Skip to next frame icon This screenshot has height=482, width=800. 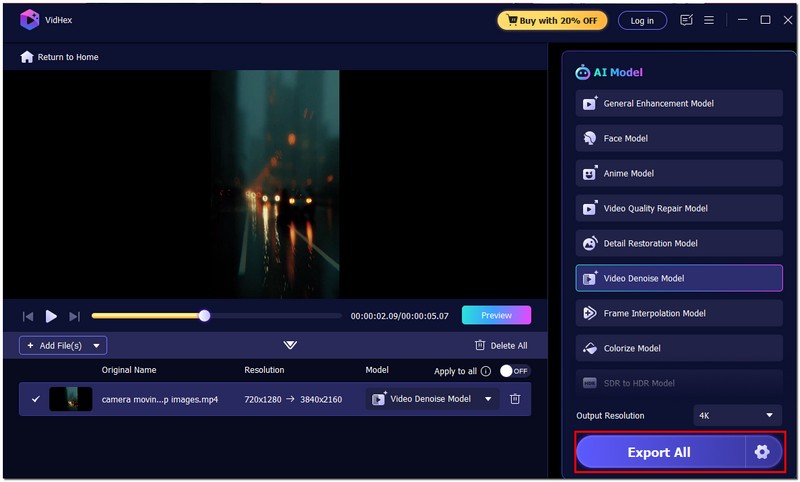[x=74, y=316]
